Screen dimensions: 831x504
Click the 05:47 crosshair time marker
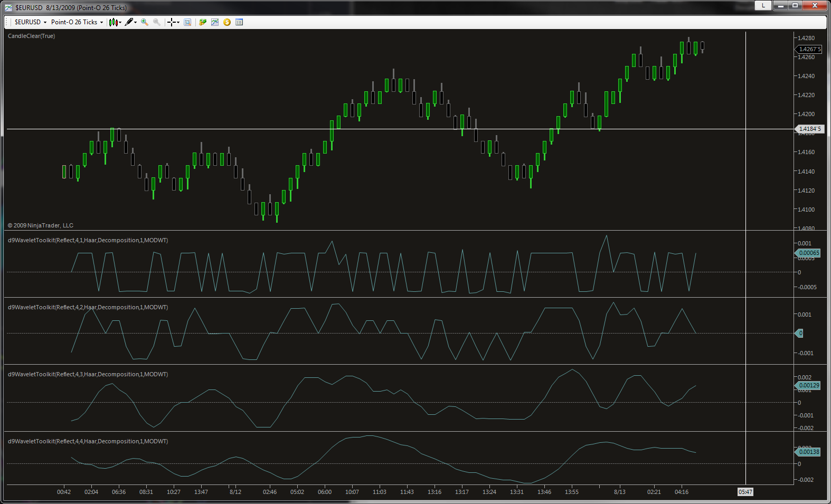[x=745, y=492]
